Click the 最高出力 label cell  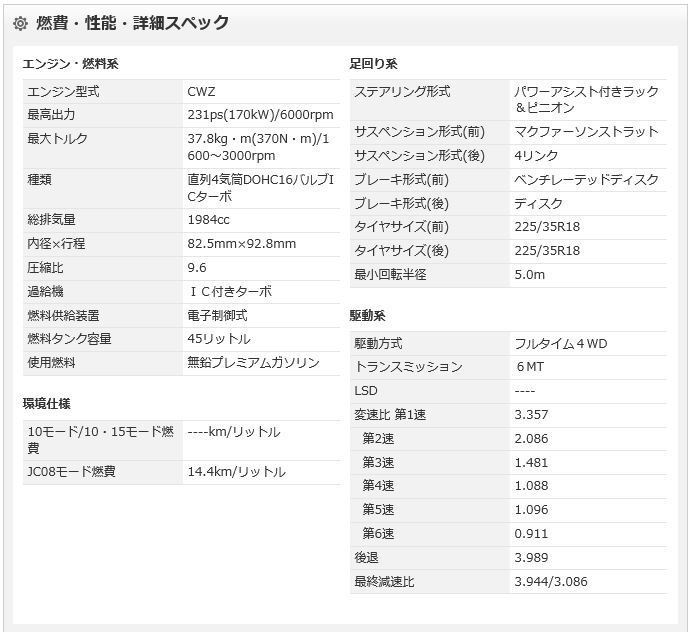click(x=103, y=115)
